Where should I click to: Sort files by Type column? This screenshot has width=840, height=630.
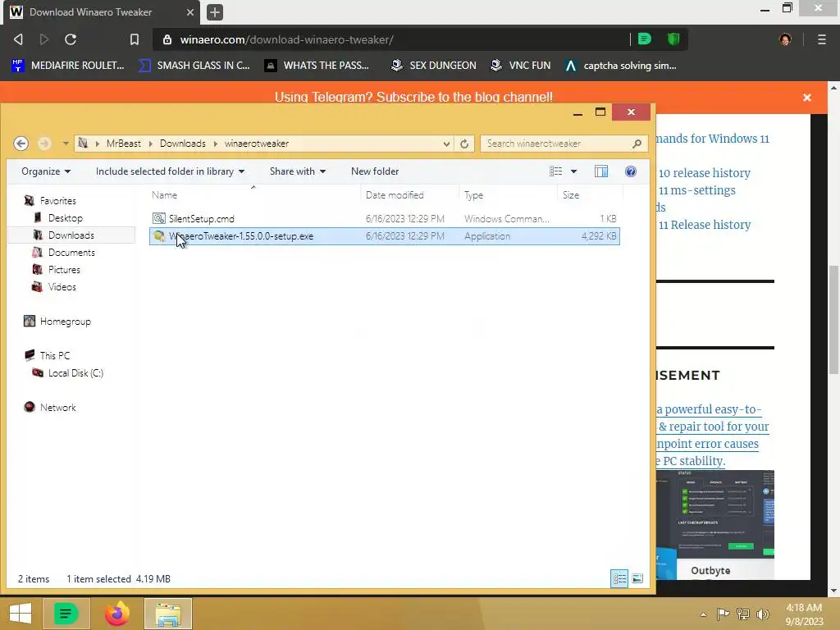508,195
